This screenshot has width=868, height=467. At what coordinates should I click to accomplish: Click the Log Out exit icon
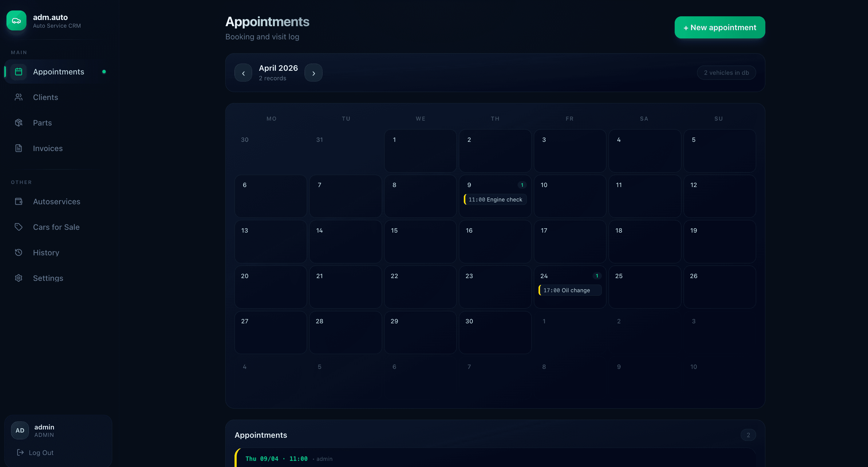20,453
